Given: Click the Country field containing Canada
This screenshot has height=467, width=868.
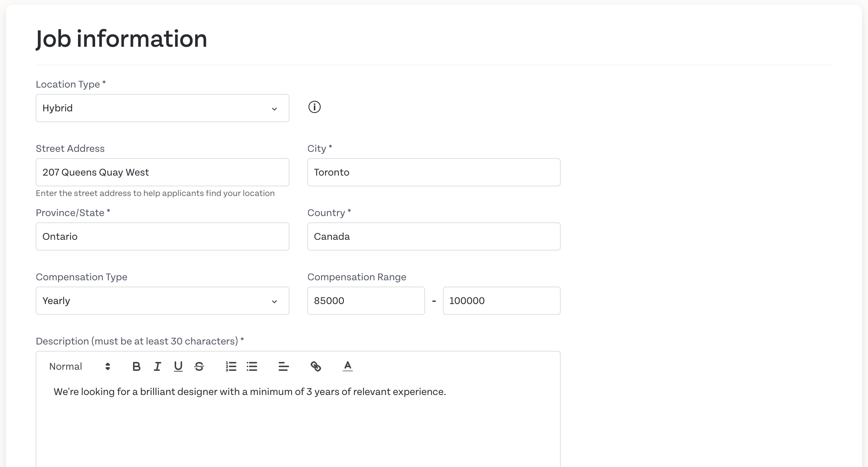Looking at the screenshot, I should (434, 236).
